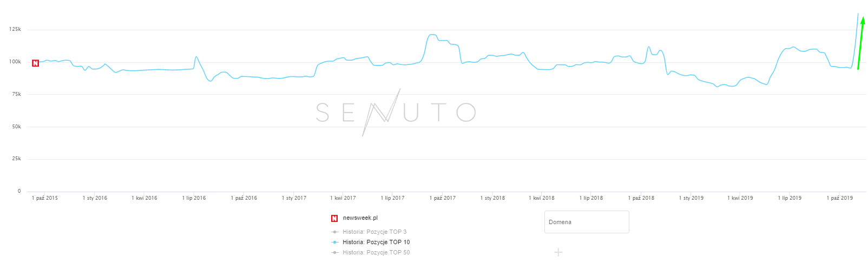868x262 pixels.
Task: Click the plus icon below Domena field
Action: pos(558,252)
